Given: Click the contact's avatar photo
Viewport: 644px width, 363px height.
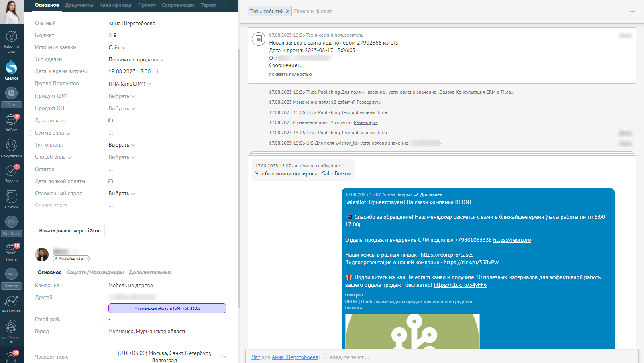Looking at the screenshot, I should 42,255.
